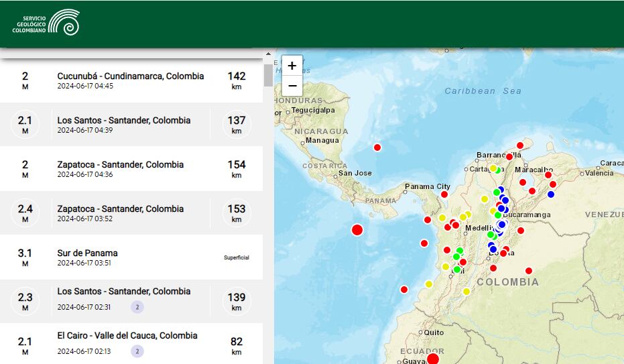Click magnitude 2.3 circle for Los Santos

[25, 301]
